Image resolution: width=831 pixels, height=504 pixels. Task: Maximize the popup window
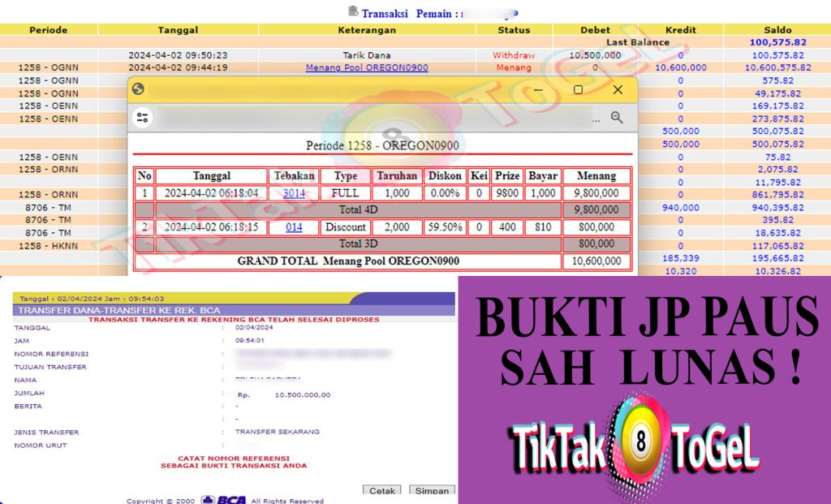578,89
